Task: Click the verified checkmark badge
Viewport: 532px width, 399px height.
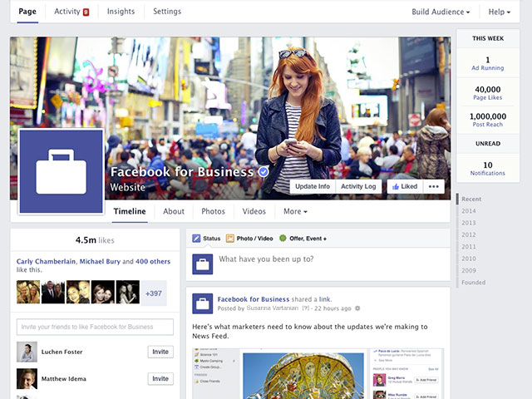Action: point(264,172)
